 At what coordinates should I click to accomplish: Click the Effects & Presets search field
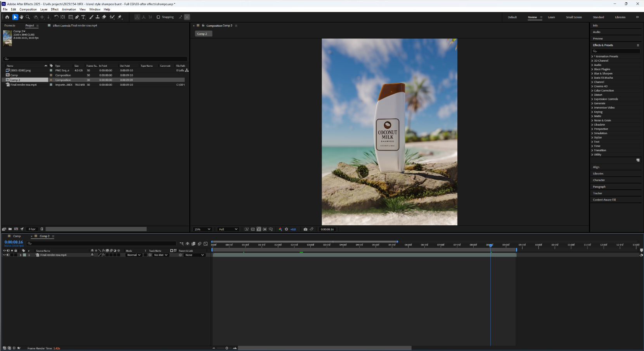click(x=616, y=51)
